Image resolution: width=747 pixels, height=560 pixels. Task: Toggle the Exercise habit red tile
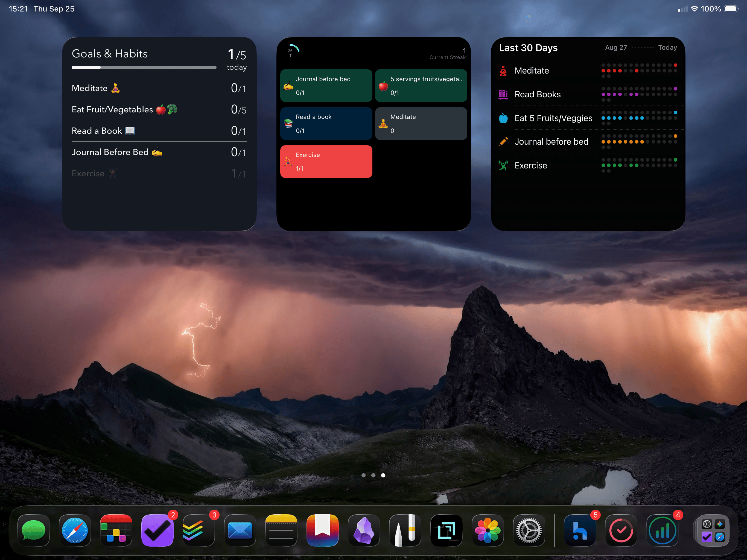click(326, 161)
